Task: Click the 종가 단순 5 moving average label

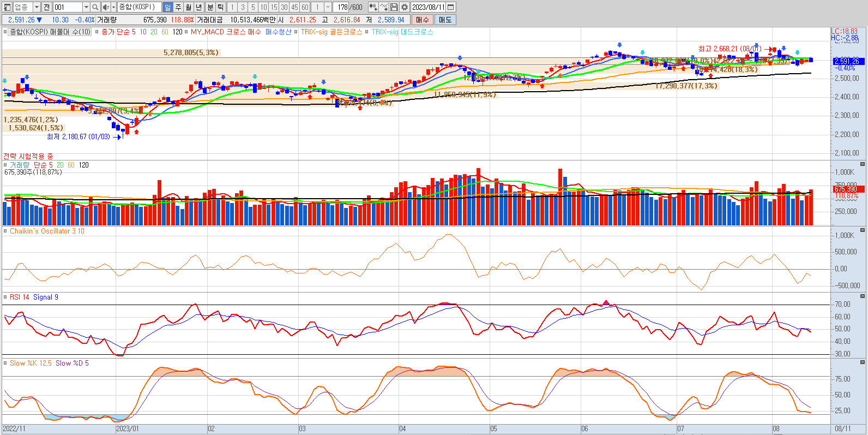Action: [x=118, y=32]
